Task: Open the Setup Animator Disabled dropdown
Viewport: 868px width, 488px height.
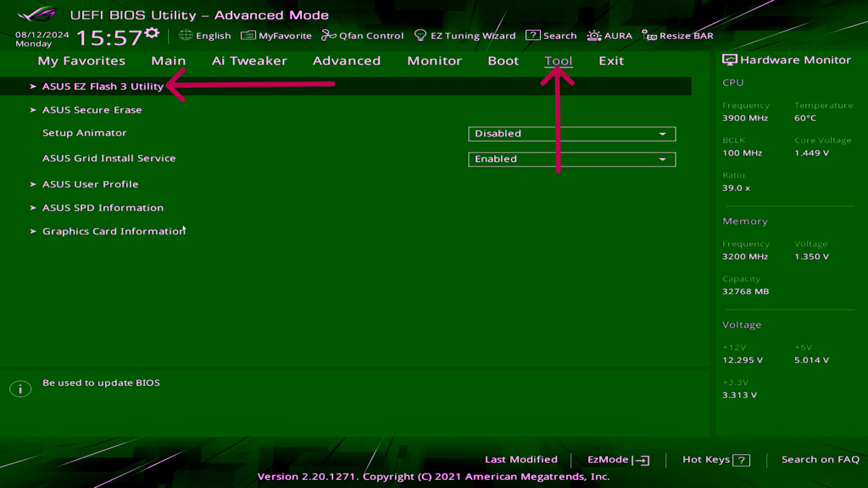Action: click(572, 134)
